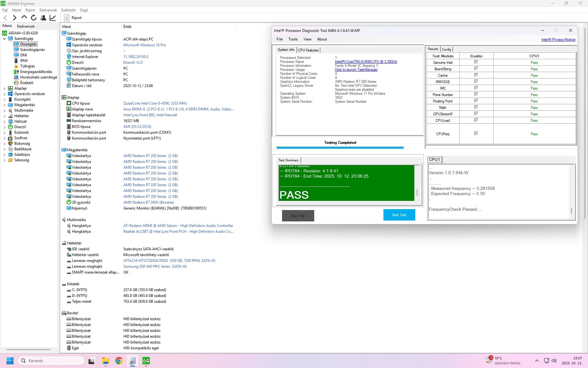
Task: Toggle the Math test checkbox
Action: click(x=476, y=107)
